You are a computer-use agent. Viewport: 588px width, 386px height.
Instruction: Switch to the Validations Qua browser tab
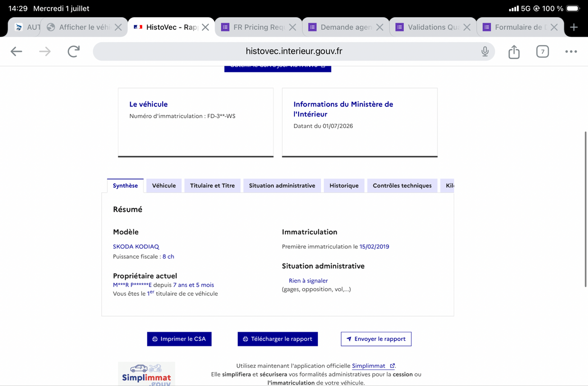(433, 27)
